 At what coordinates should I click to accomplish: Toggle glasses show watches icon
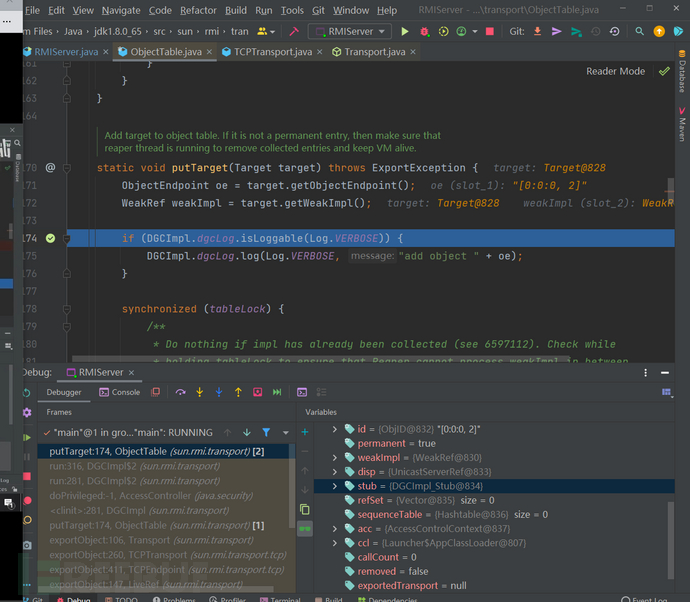pos(305,529)
